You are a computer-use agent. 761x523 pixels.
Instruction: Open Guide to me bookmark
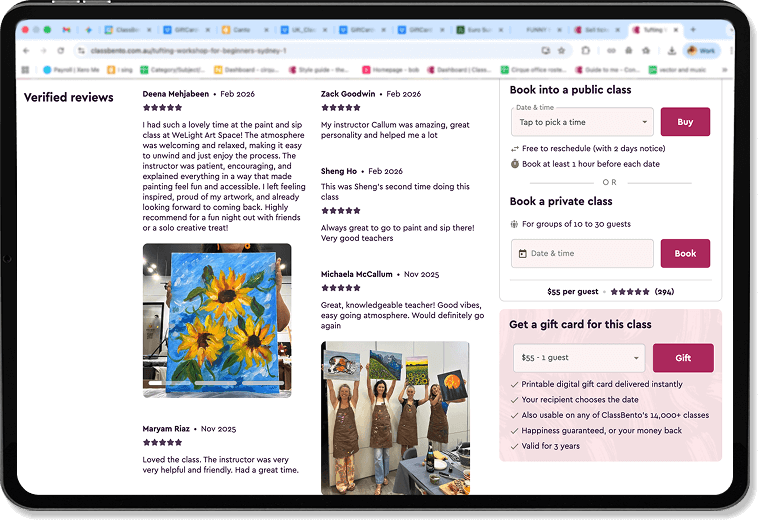pyautogui.click(x=607, y=70)
